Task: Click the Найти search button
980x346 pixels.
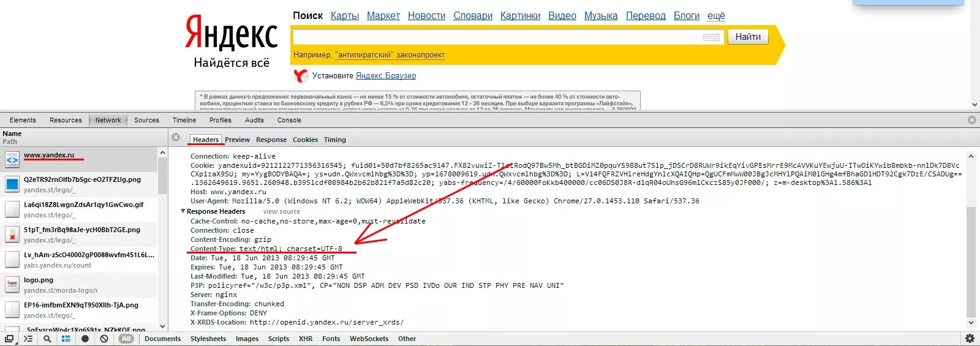Action: (x=748, y=37)
